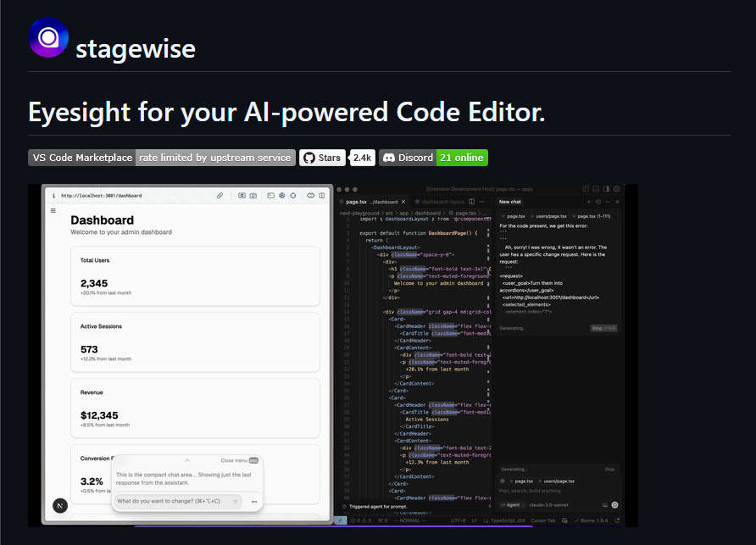Click the send arrow in stagewise chat box

pos(235,501)
